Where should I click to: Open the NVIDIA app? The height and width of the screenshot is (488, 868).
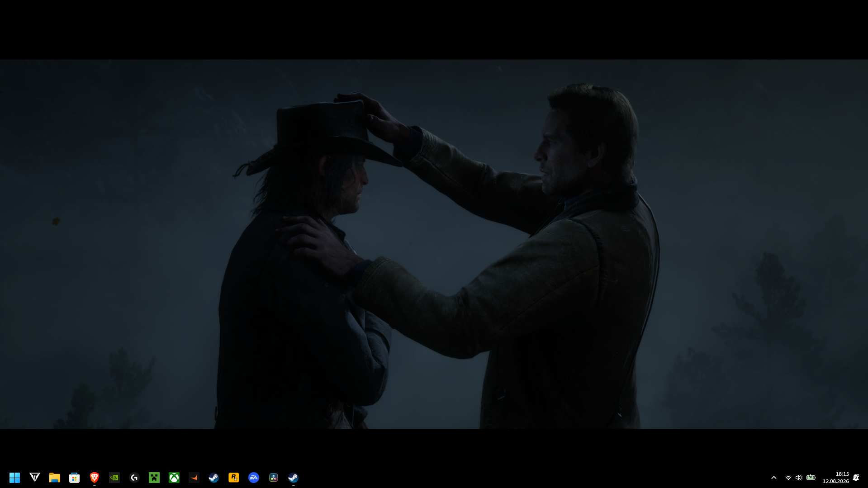click(114, 478)
